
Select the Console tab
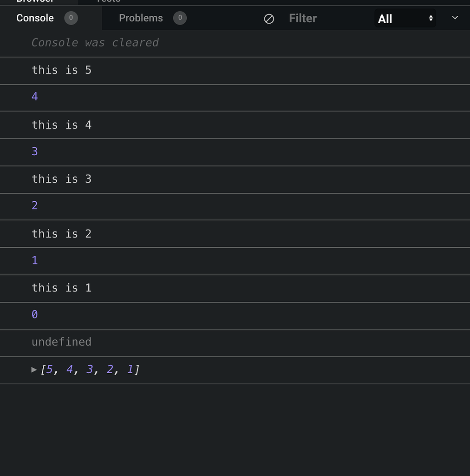pyautogui.click(x=35, y=18)
